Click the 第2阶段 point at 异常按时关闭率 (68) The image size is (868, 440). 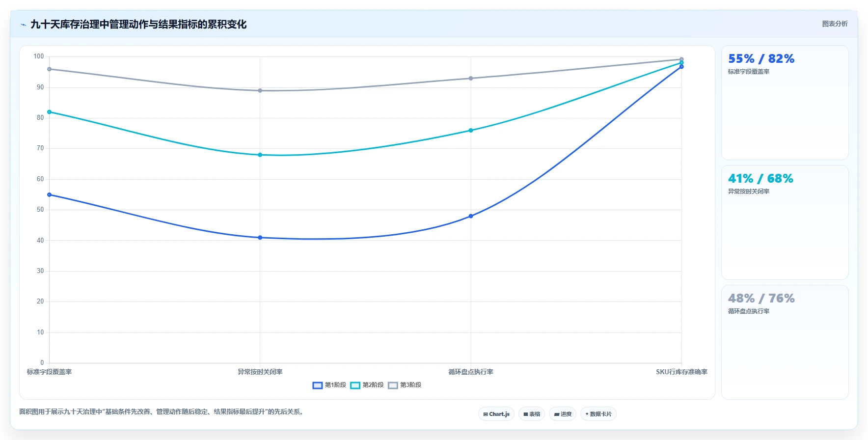[260, 155]
